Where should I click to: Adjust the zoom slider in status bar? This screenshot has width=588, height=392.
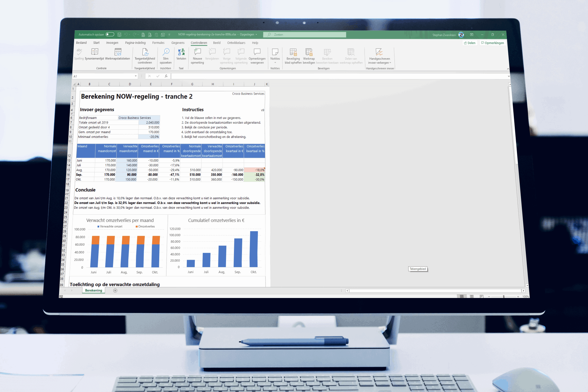coord(503,296)
